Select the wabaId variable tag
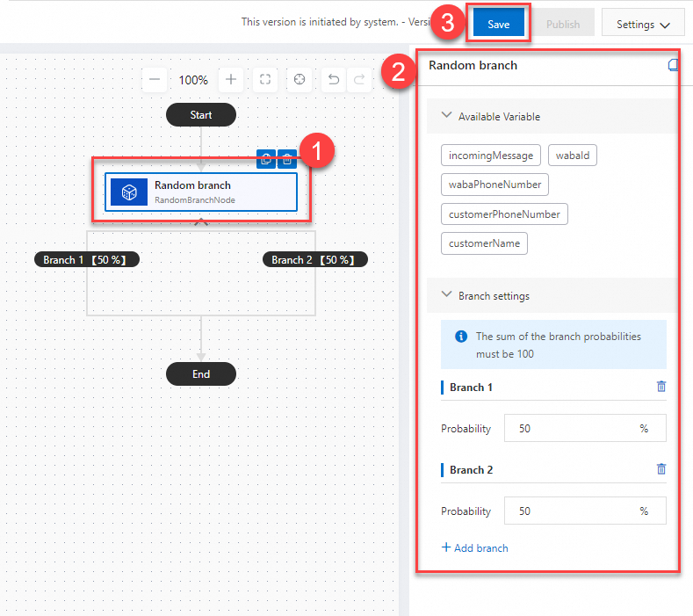The image size is (693, 616). tap(573, 156)
